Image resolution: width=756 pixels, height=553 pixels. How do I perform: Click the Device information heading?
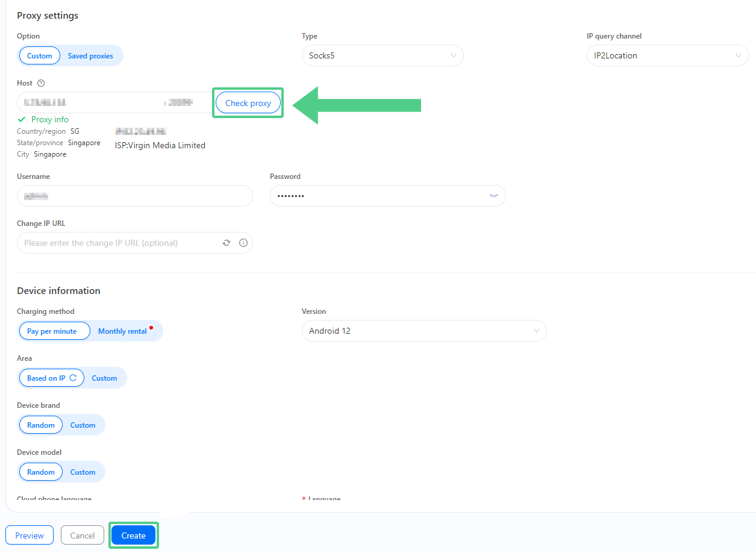[58, 290]
